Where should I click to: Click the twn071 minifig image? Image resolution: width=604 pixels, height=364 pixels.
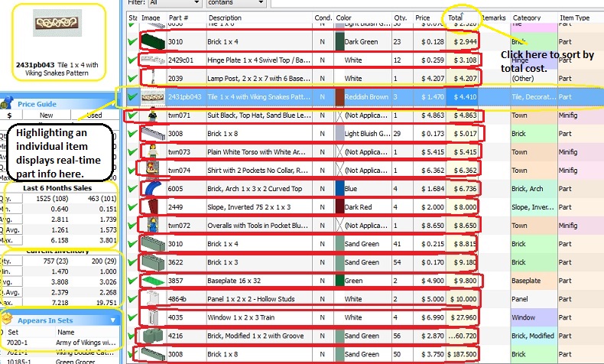coord(153,115)
